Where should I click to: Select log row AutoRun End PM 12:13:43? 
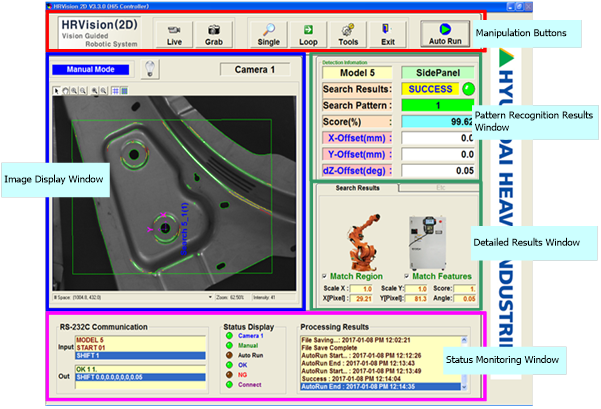point(381,363)
